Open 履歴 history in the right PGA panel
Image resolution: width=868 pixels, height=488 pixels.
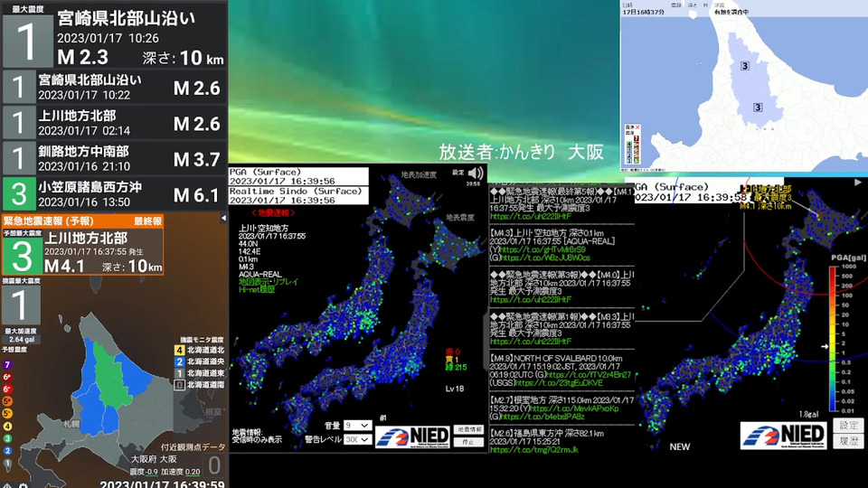point(848,441)
